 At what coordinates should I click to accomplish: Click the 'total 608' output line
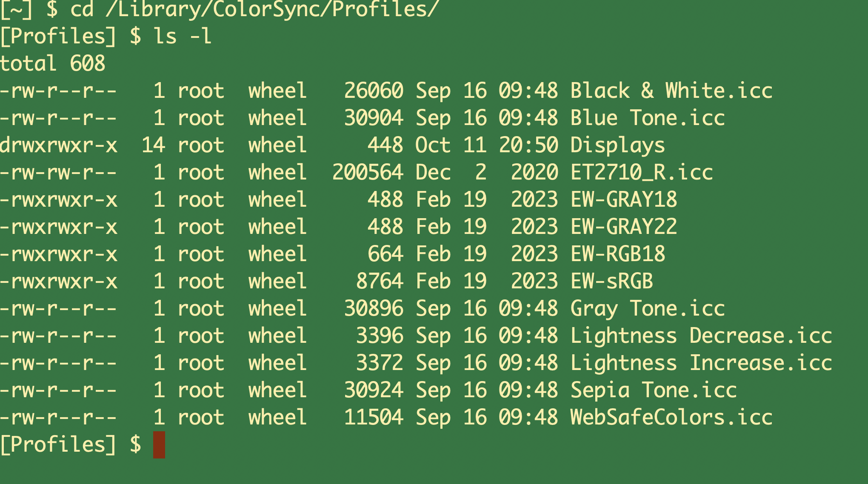click(53, 63)
